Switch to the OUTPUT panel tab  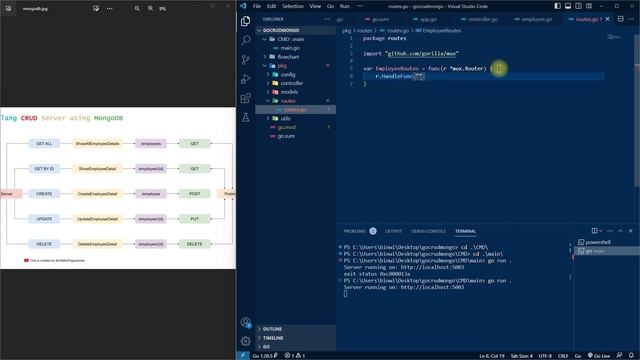tap(393, 231)
